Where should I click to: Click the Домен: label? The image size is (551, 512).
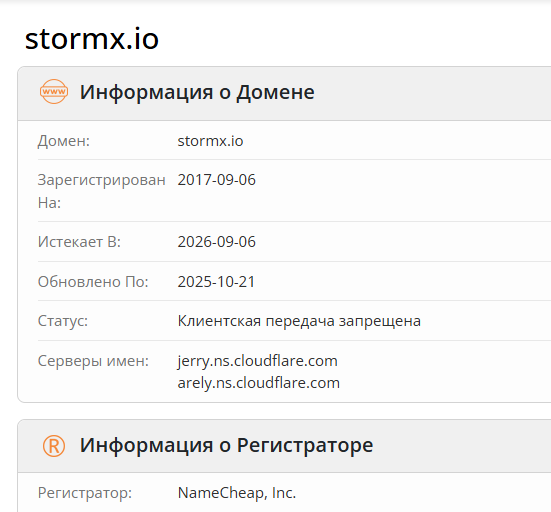(x=64, y=141)
